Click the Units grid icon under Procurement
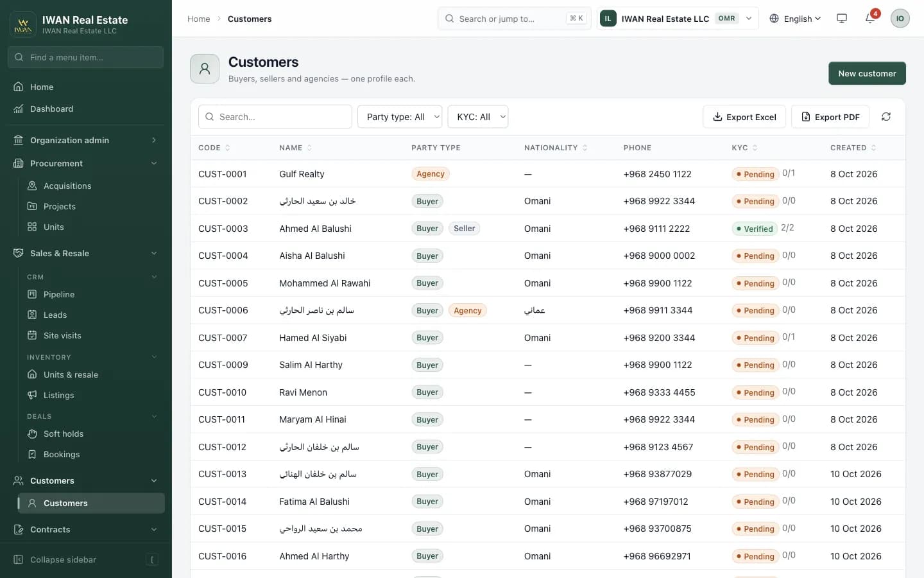This screenshot has height=578, width=924. tap(32, 227)
